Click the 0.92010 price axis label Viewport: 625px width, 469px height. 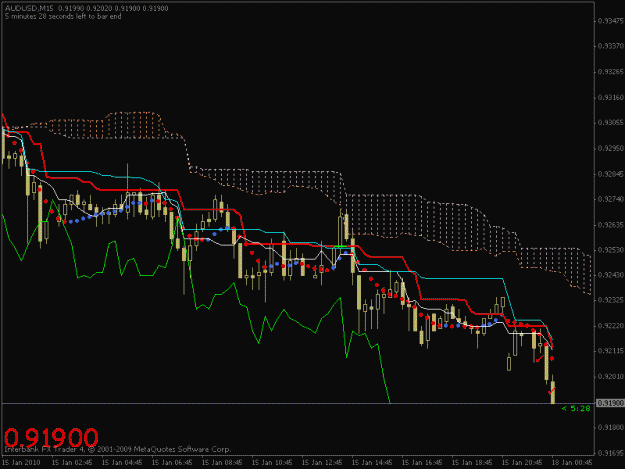point(611,377)
